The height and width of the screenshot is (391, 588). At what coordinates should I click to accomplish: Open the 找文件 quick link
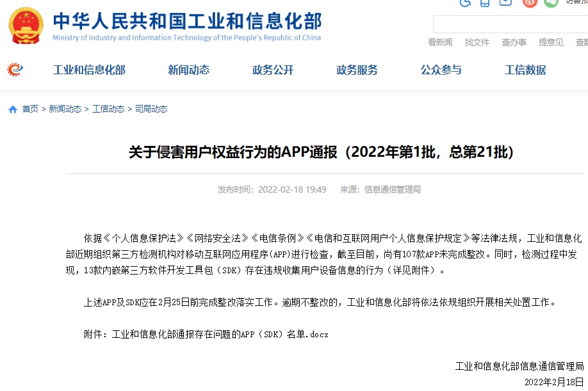pos(477,42)
